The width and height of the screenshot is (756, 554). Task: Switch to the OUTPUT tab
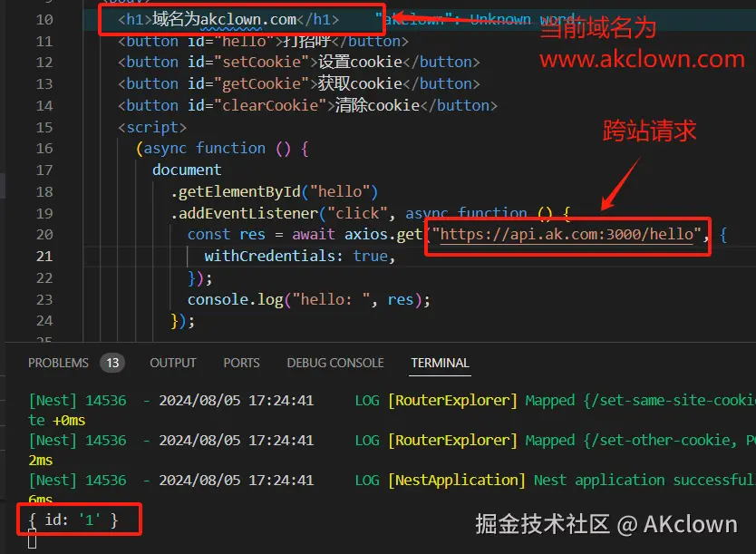pyautogui.click(x=172, y=363)
